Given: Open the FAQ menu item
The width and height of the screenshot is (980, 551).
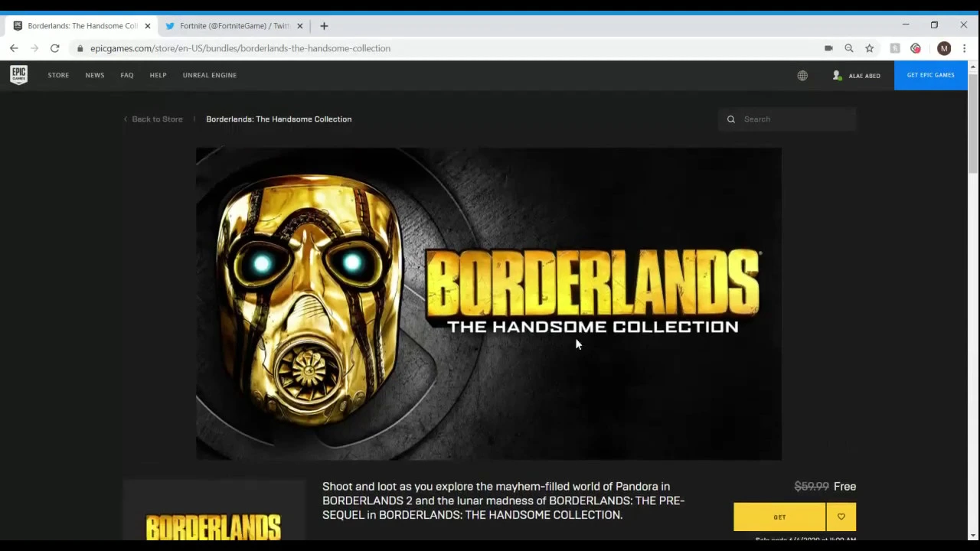Looking at the screenshot, I should (x=127, y=75).
